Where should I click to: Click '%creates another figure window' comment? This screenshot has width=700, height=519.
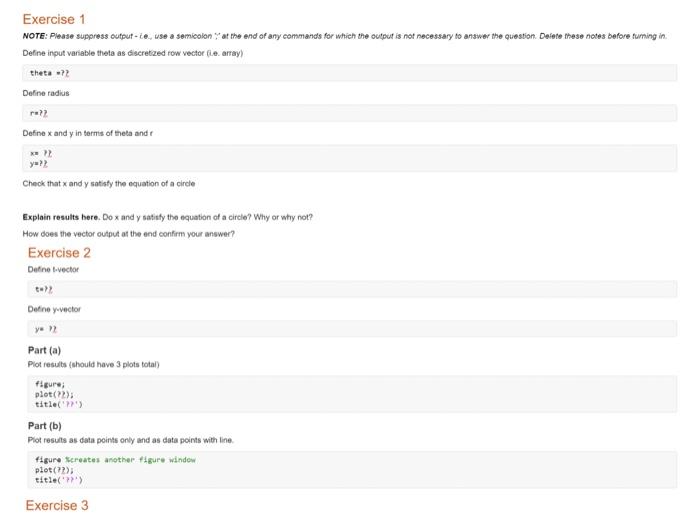tap(130, 460)
